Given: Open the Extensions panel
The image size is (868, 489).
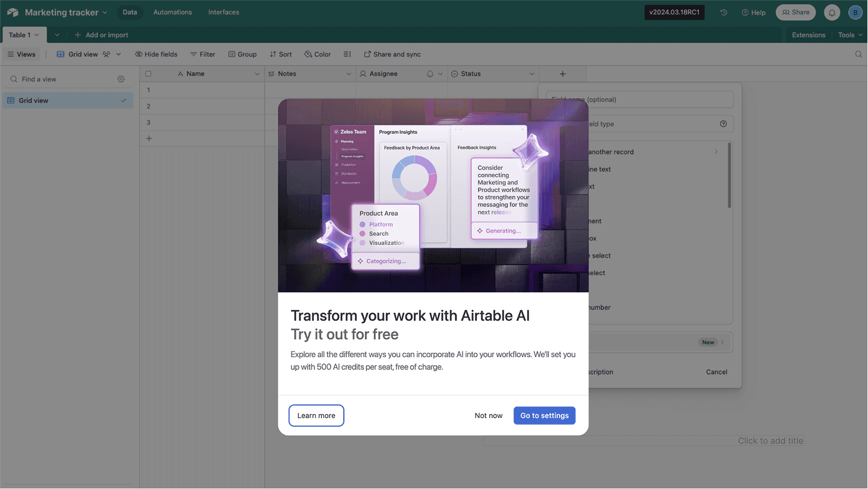Looking at the screenshot, I should point(808,35).
